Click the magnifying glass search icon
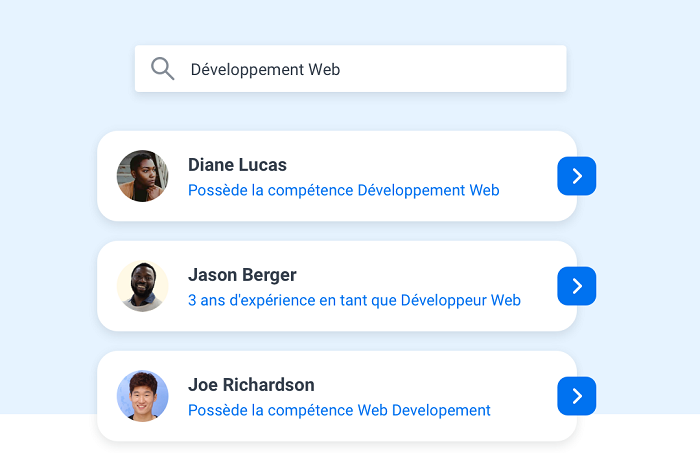This screenshot has height=453, width=700. [x=162, y=69]
